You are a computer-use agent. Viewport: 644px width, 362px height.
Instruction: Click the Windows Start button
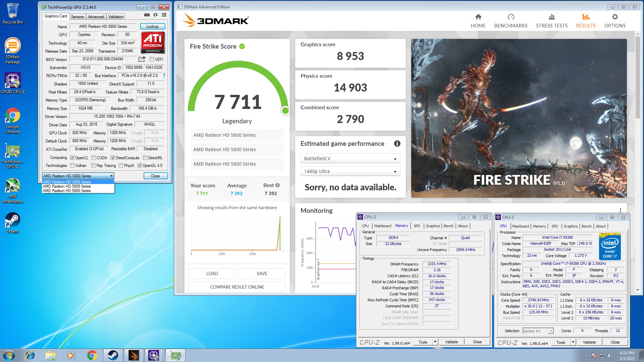tap(9, 355)
